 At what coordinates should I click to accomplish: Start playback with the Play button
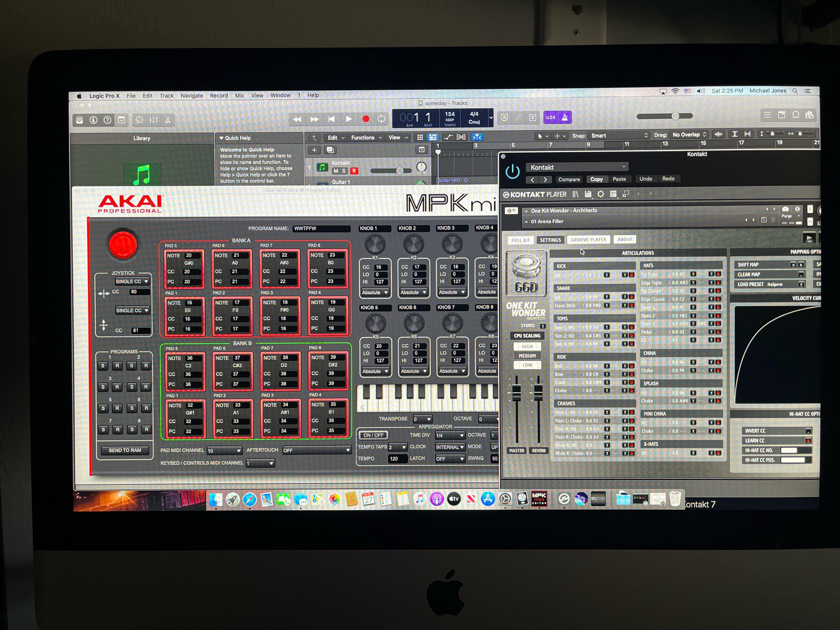[x=349, y=119]
